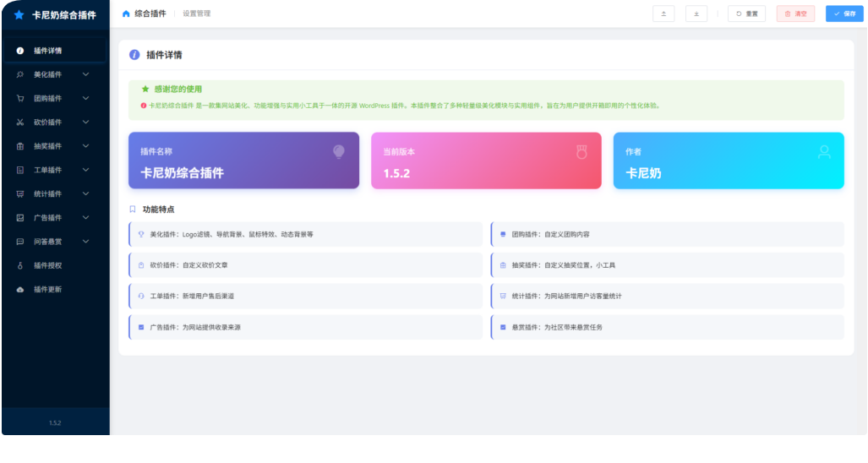Click the bookmark icon beside 功能特点
The height and width of the screenshot is (463, 868).
tap(133, 209)
